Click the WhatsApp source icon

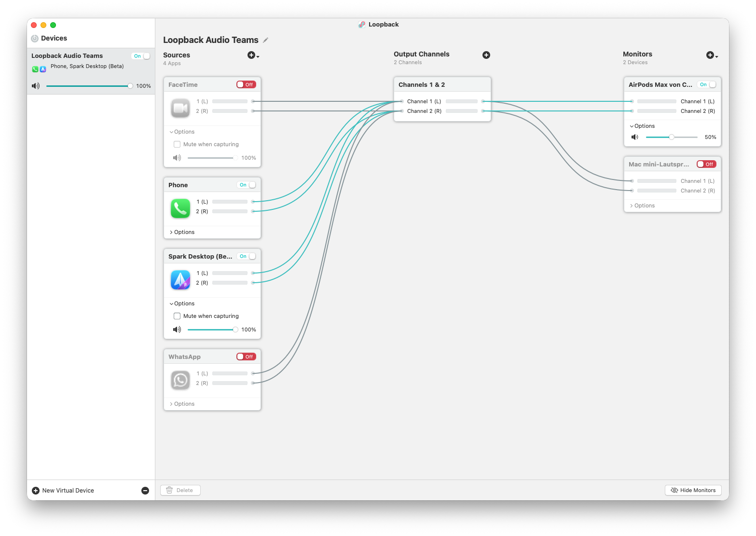coord(180,380)
